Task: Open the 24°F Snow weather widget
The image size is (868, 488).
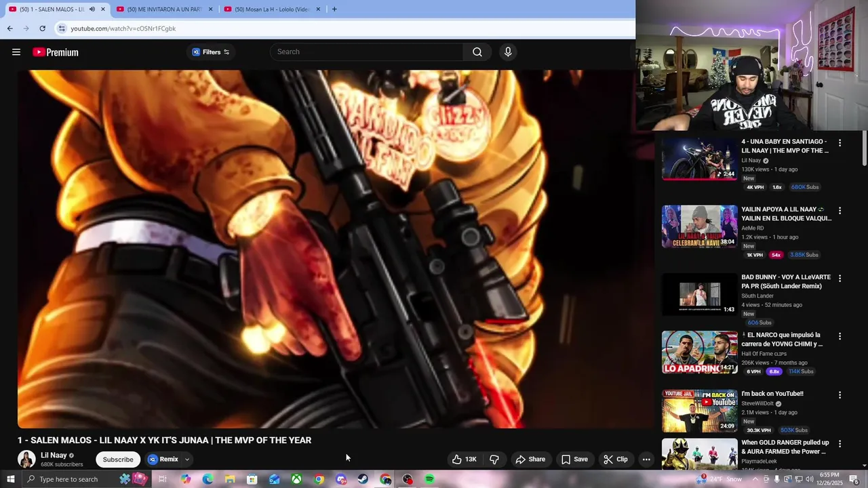Action: (718, 479)
